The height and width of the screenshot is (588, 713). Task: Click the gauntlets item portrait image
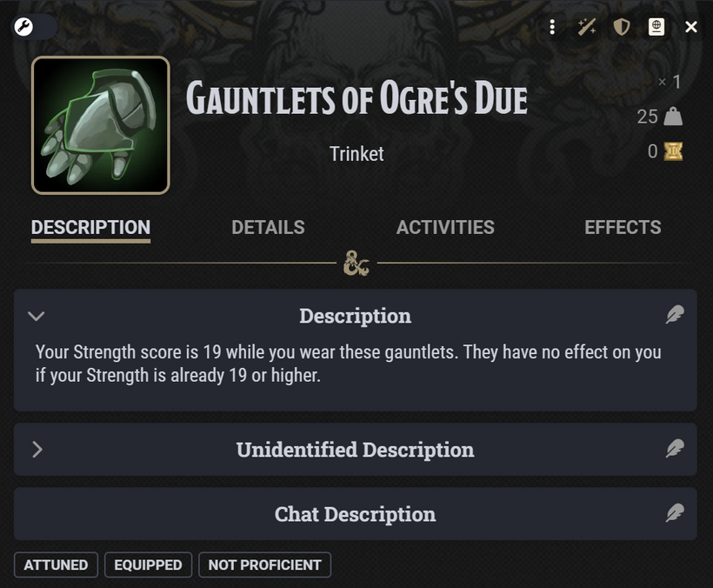point(101,125)
